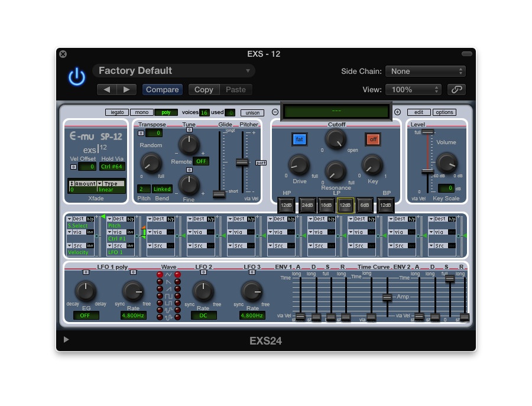Click the Remote OFF field
This screenshot has height=406, width=532.
pyautogui.click(x=201, y=161)
